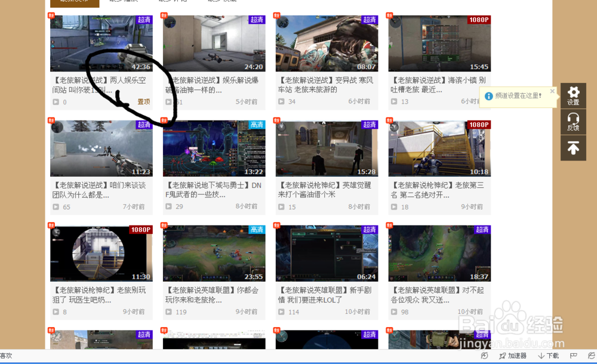This screenshot has height=364, width=597.
Task: Click title 老旅别玩狙了 玩医生吧奶
Action: [x=99, y=295]
